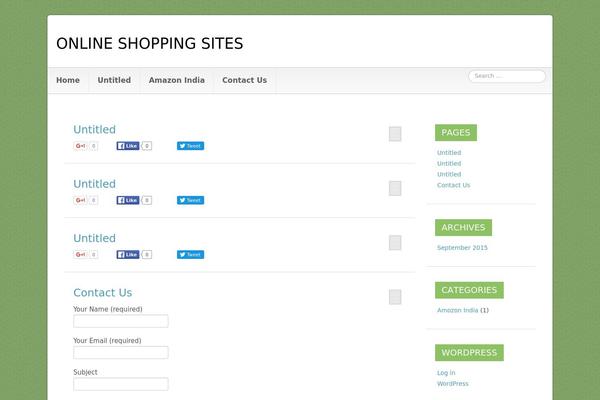600x400 pixels.
Task: Click the WORDPRESS widget heading
Action: point(469,353)
